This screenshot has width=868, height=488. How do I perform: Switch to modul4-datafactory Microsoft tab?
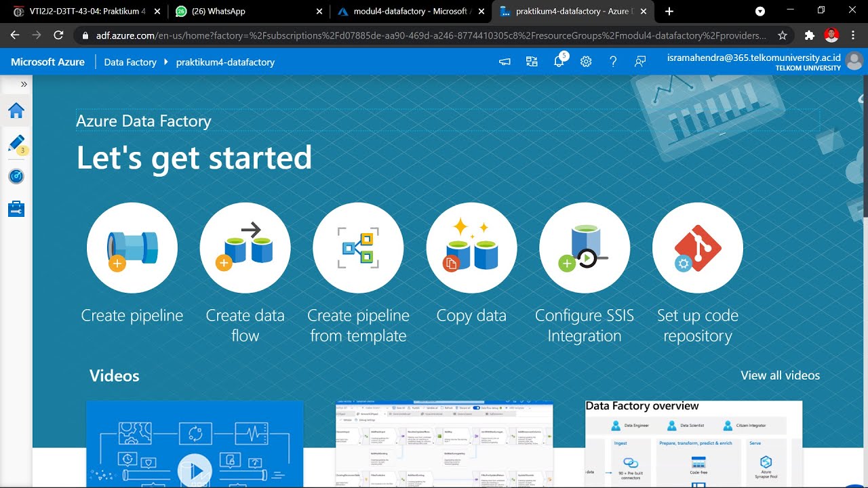(410, 11)
